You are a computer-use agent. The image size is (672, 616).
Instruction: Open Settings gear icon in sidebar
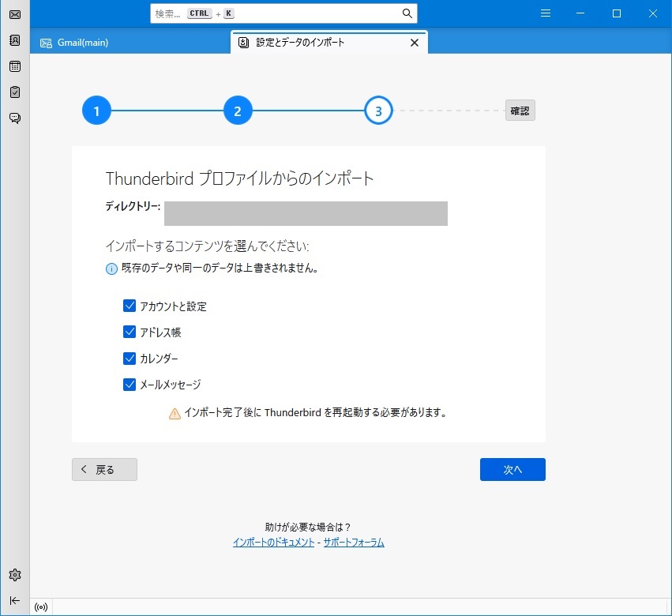tap(14, 574)
